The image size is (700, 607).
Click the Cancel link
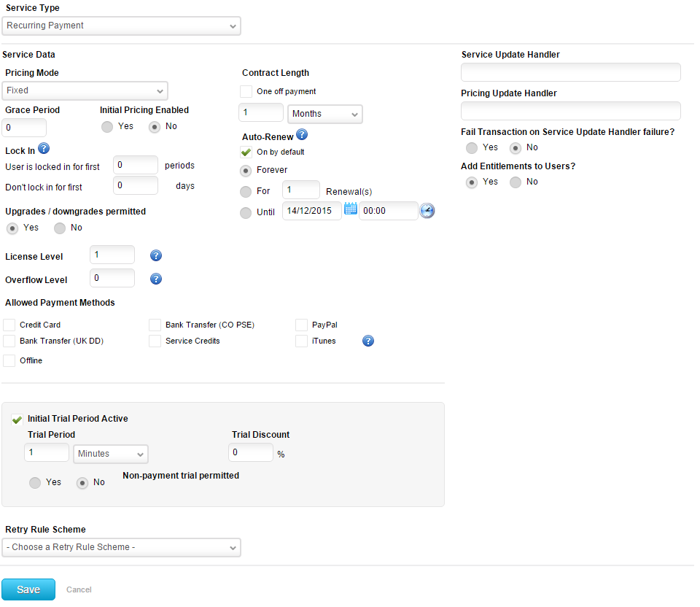79,589
